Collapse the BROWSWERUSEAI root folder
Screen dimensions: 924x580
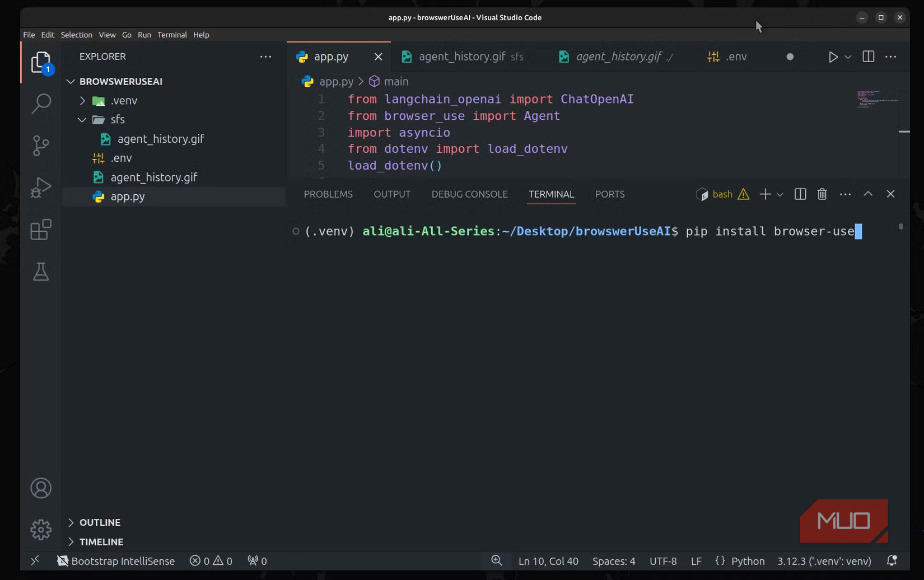click(71, 82)
